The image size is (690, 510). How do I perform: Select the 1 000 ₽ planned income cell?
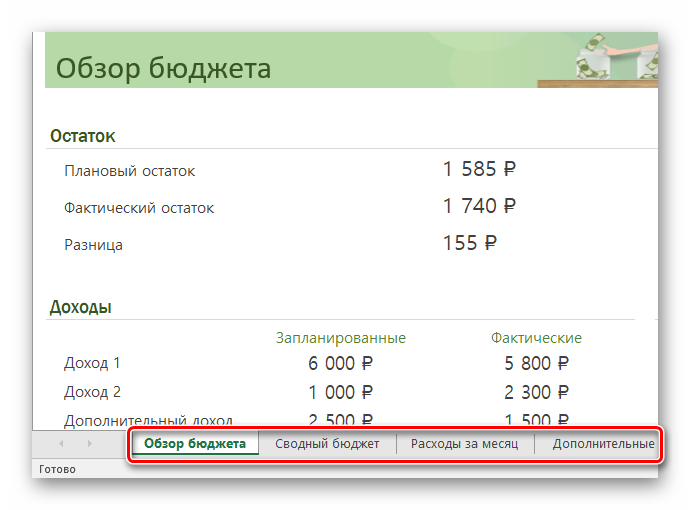point(340,393)
